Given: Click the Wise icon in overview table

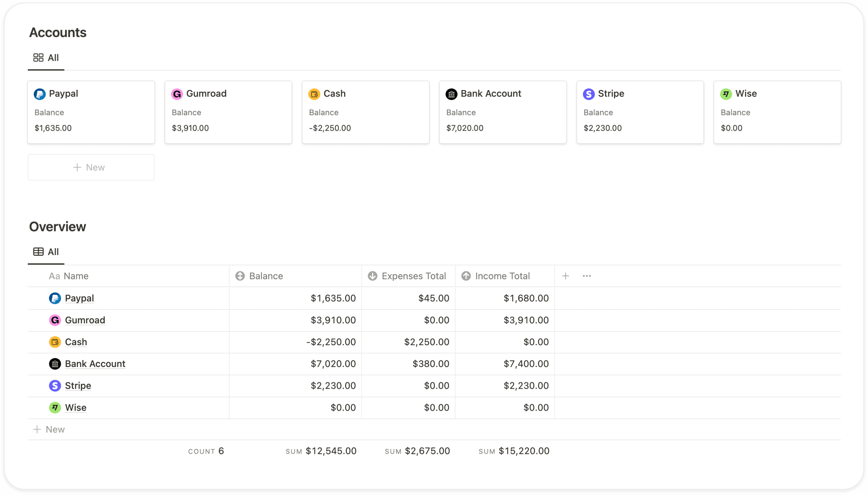Looking at the screenshot, I should [x=55, y=407].
